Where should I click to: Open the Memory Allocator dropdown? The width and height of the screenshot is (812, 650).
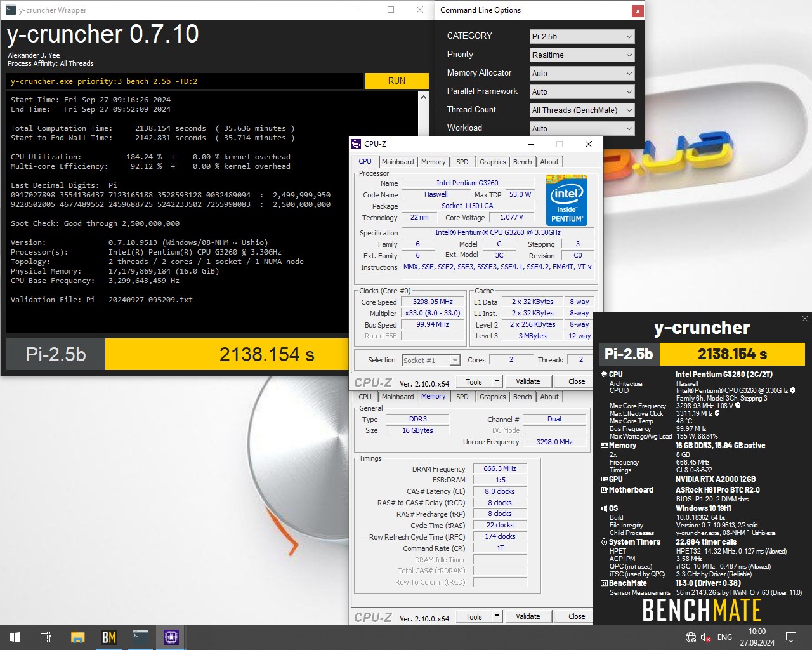[582, 74]
